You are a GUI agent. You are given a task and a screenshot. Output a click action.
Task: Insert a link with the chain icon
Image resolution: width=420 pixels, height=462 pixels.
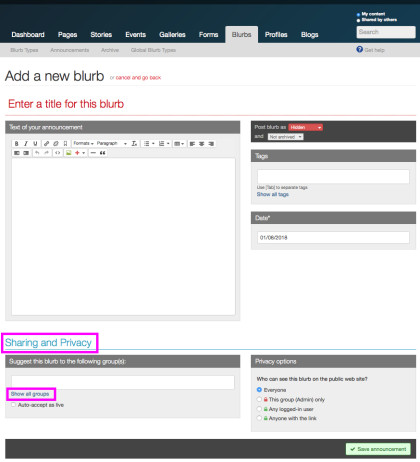click(46, 144)
